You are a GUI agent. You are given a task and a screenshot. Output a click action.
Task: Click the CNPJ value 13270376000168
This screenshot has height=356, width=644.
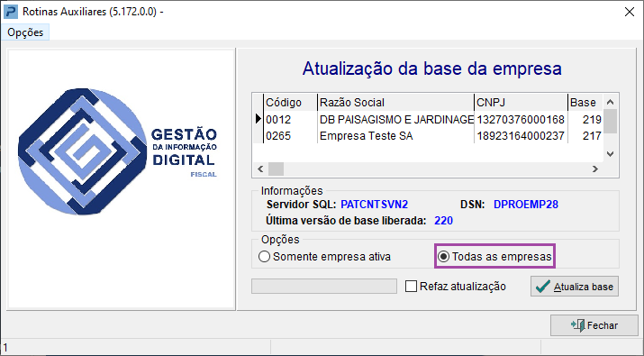522,119
